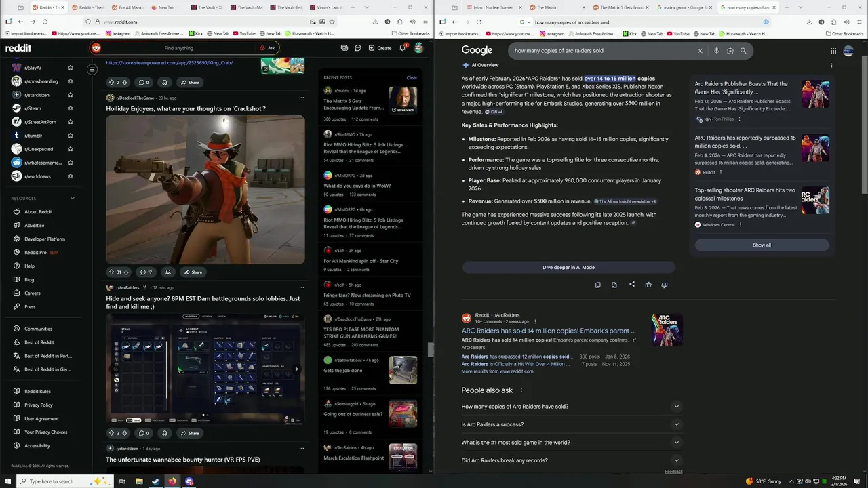
Task: Click thumbs down on the AI Overview
Action: coord(665,285)
